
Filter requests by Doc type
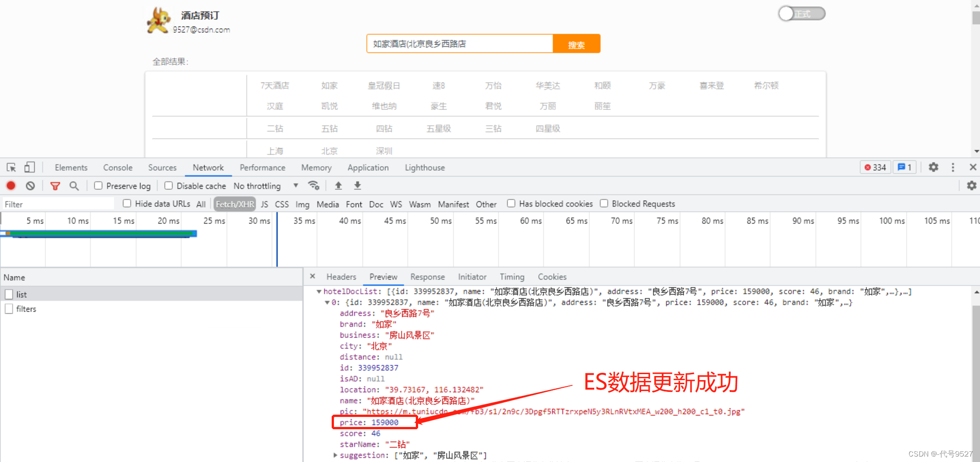click(x=376, y=204)
